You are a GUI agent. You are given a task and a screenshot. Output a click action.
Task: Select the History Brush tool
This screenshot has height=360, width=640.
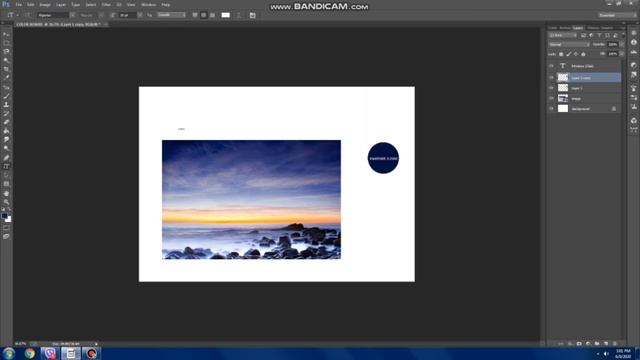pos(6,113)
